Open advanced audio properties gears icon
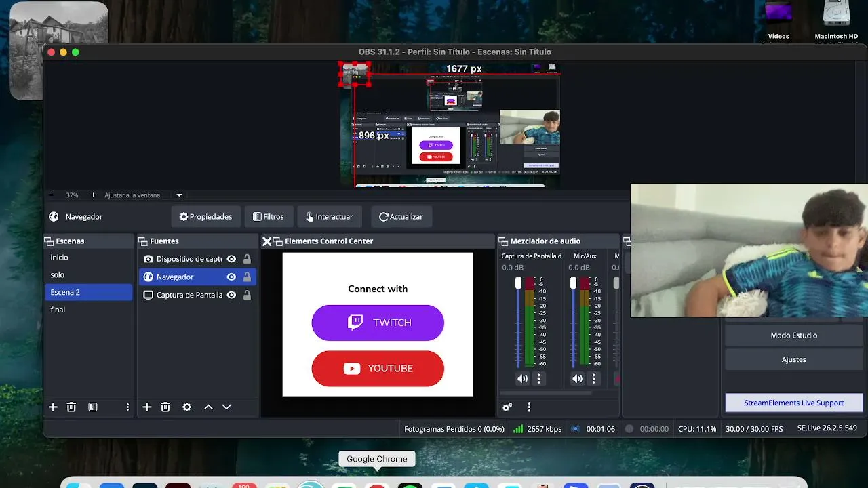Viewport: 868px width, 488px height. tap(507, 407)
